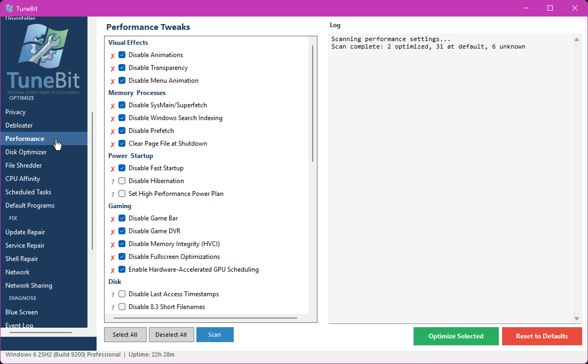Toggle Disable Menu Animation checkbox

coord(122,80)
